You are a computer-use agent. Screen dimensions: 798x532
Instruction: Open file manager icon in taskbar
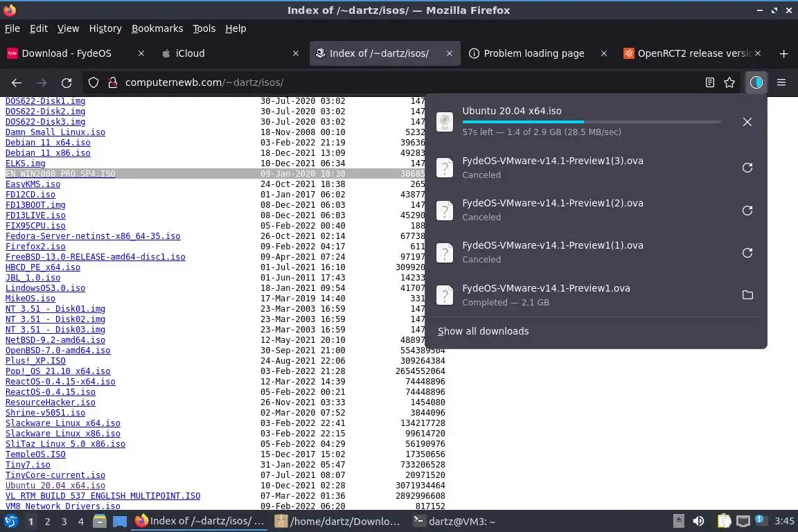point(100,522)
